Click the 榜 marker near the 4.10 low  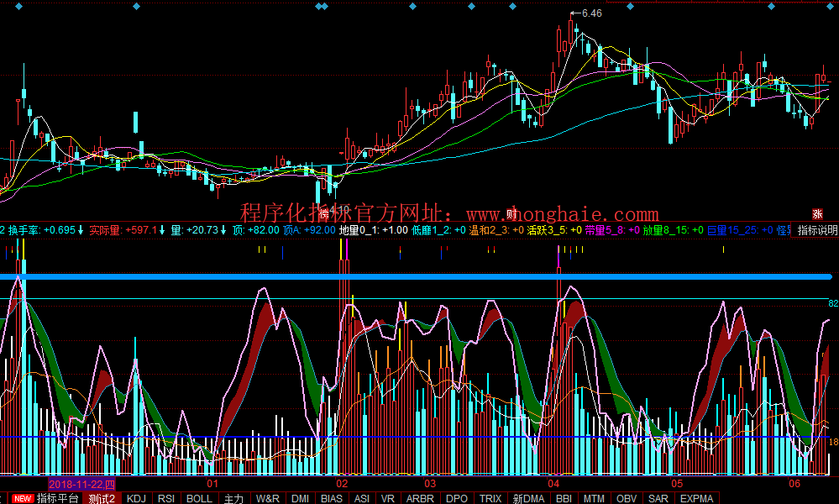pyautogui.click(x=323, y=211)
